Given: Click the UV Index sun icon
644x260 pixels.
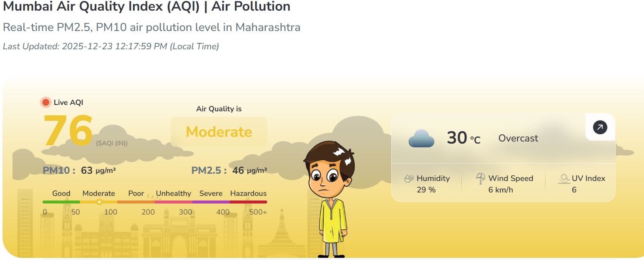Looking at the screenshot, I should point(563,178).
